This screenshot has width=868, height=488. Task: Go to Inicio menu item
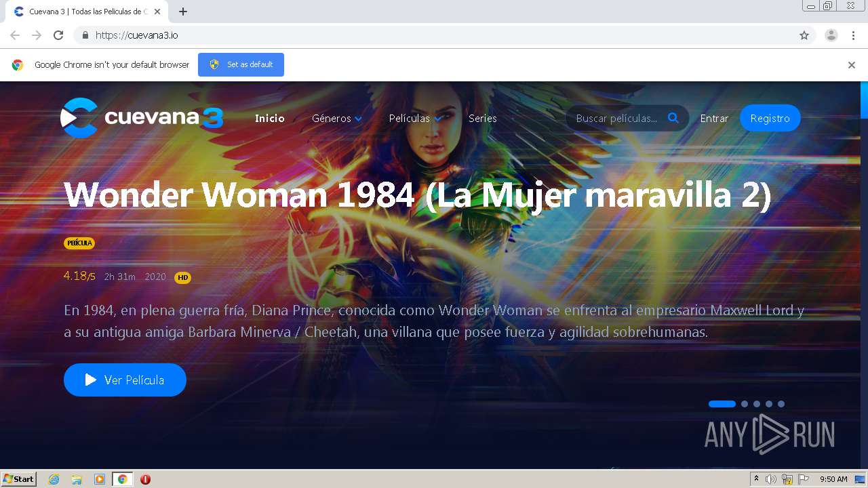click(270, 119)
